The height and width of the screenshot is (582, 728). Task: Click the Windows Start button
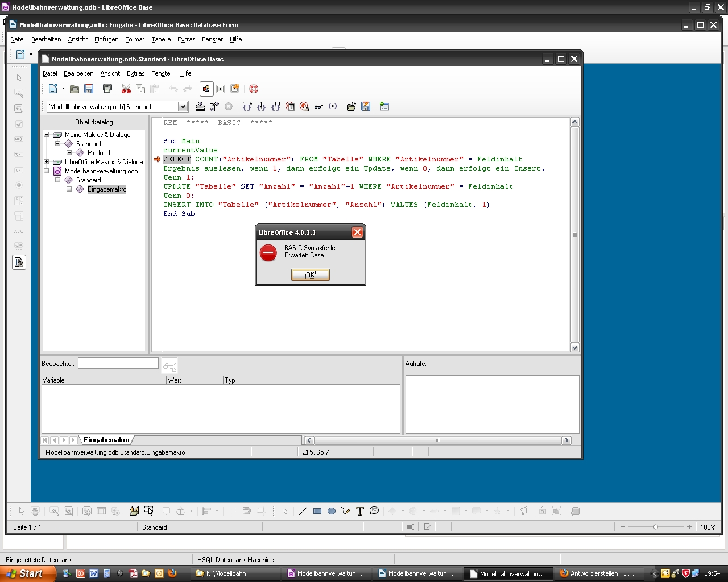click(x=28, y=573)
